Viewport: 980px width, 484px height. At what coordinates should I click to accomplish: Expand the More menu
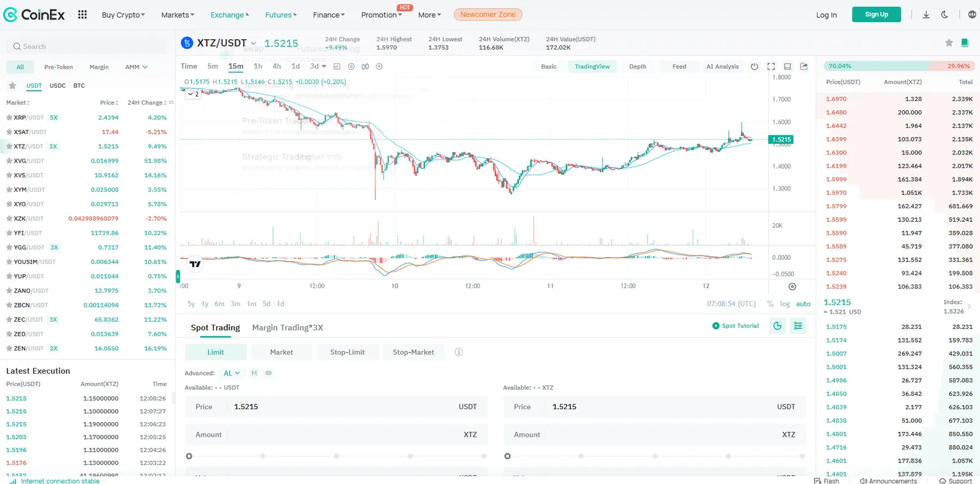click(x=429, y=15)
